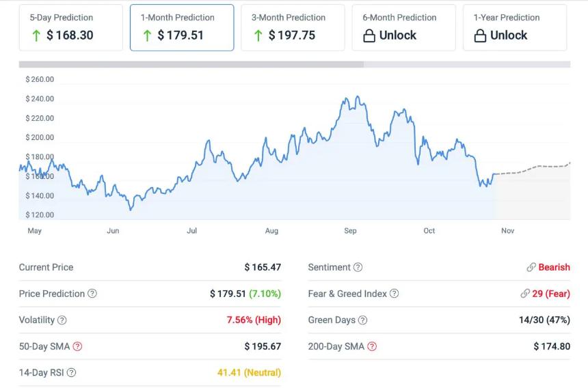Click red help icon by 50-Day SMA

point(77,346)
